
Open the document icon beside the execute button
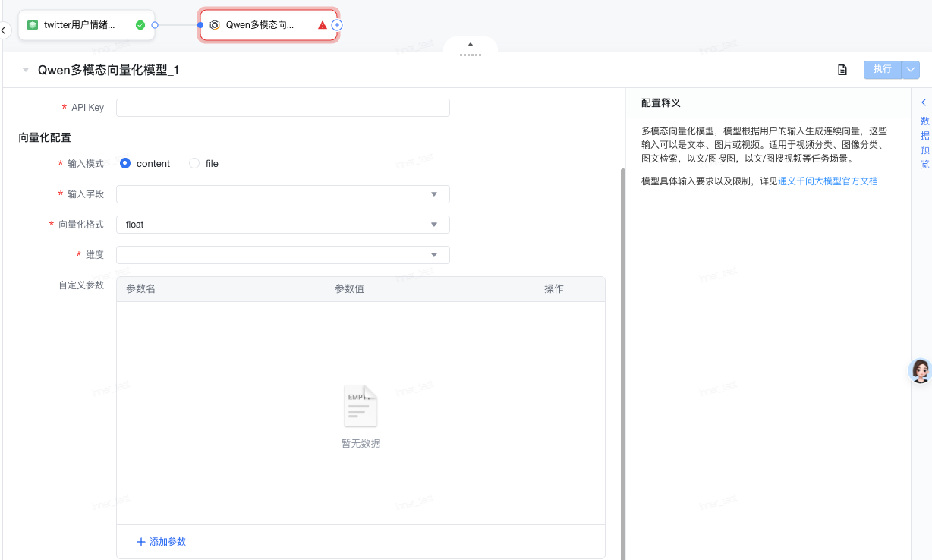(842, 70)
